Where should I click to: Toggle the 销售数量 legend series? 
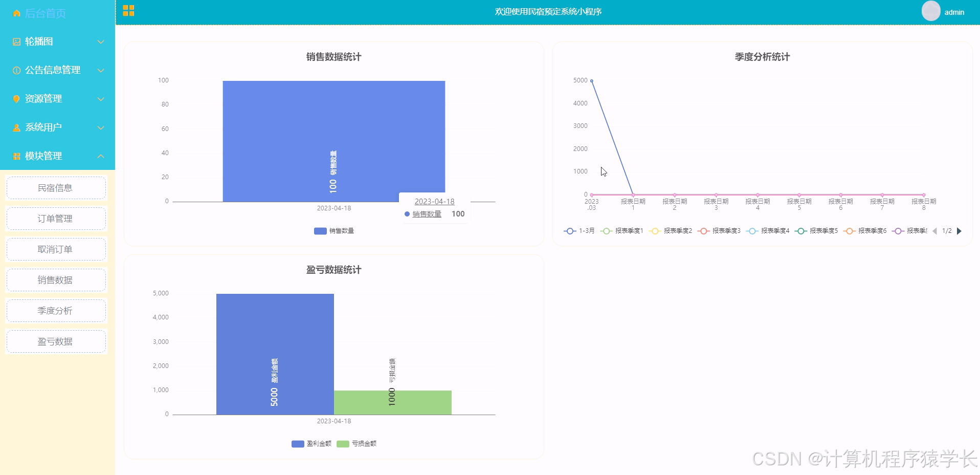(333, 231)
